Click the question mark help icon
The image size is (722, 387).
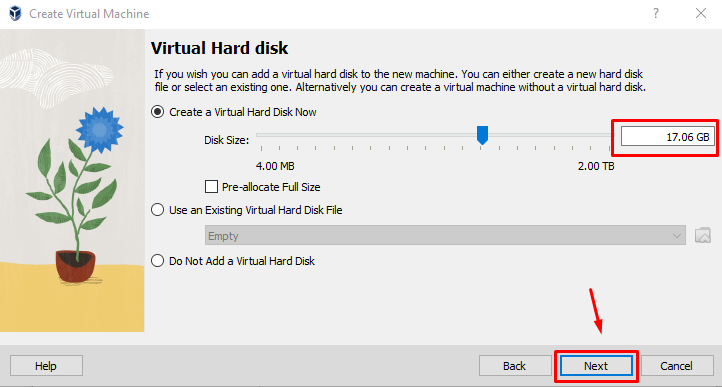(656, 13)
